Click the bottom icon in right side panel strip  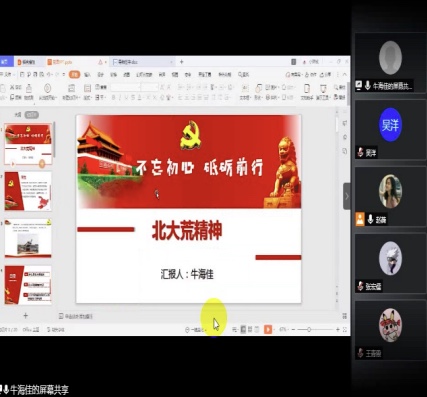pos(345,151)
